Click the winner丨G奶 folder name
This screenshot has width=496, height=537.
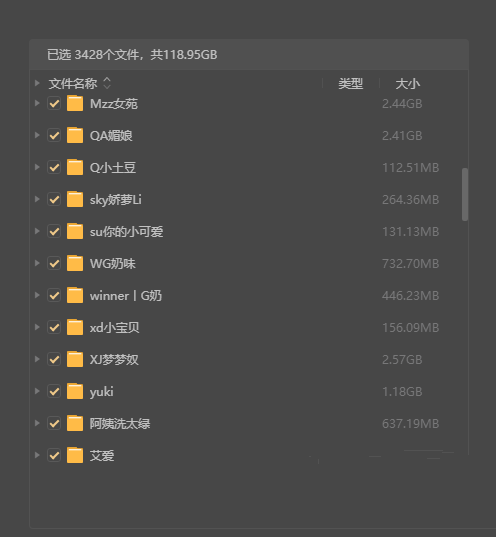tap(126, 296)
